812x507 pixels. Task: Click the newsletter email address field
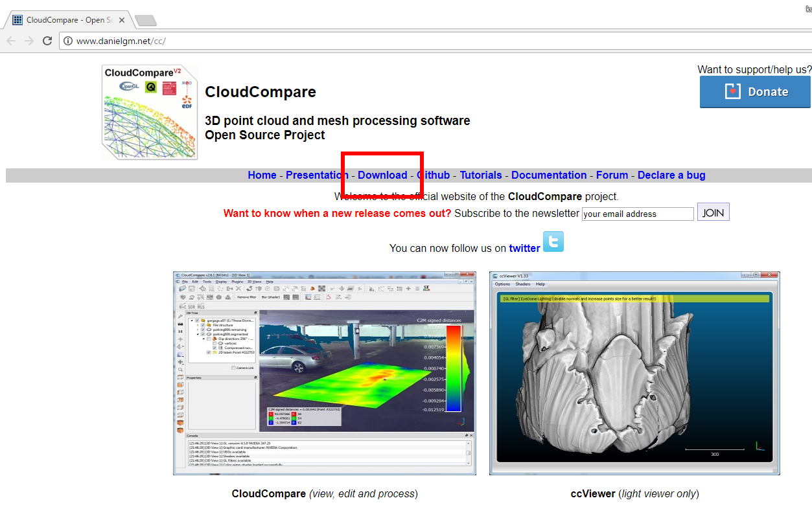[638, 214]
